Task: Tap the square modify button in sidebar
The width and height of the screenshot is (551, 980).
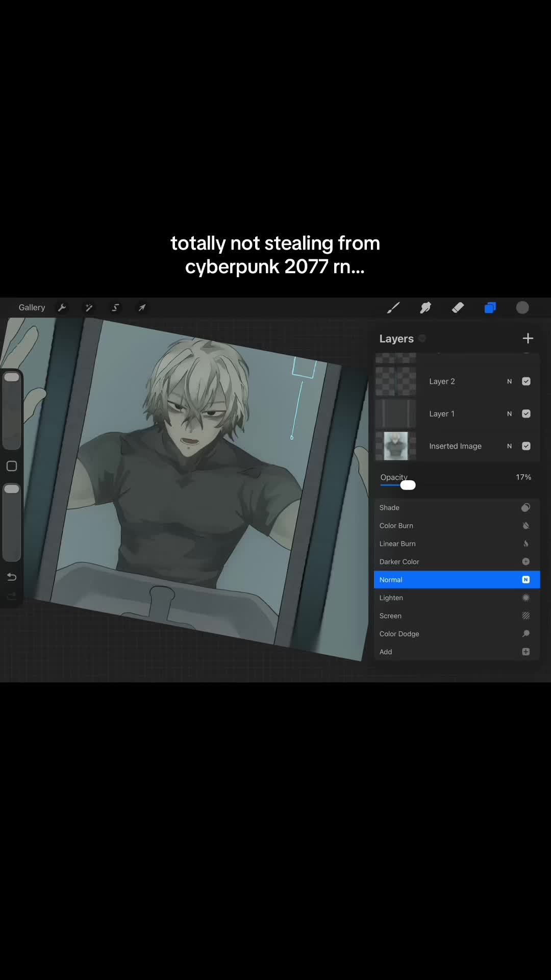Action: [12, 466]
